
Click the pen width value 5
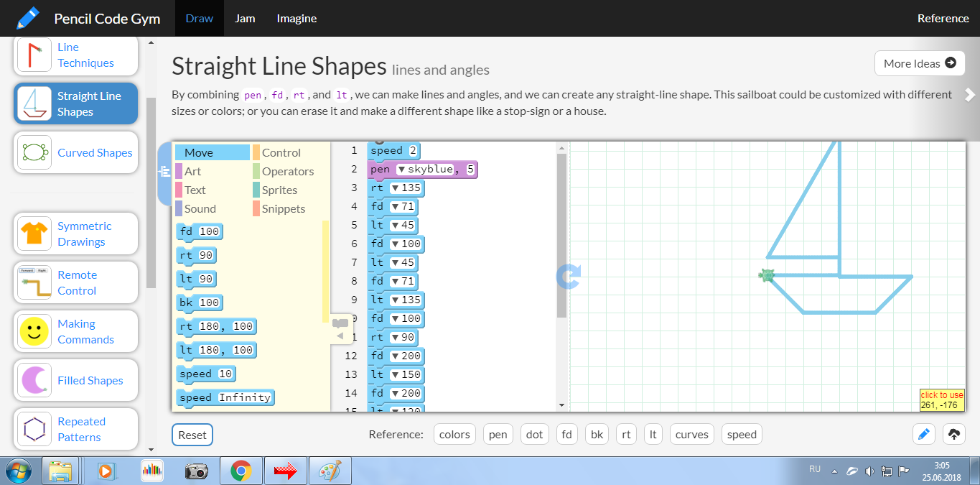click(470, 170)
